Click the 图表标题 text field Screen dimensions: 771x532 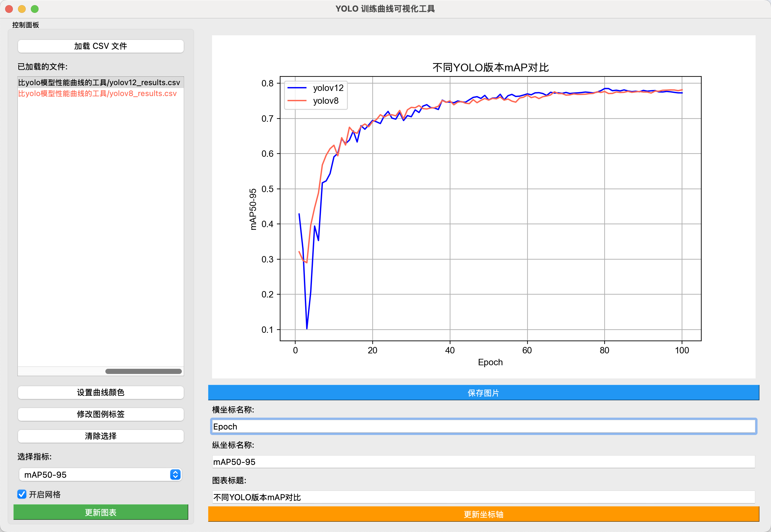[483, 497]
